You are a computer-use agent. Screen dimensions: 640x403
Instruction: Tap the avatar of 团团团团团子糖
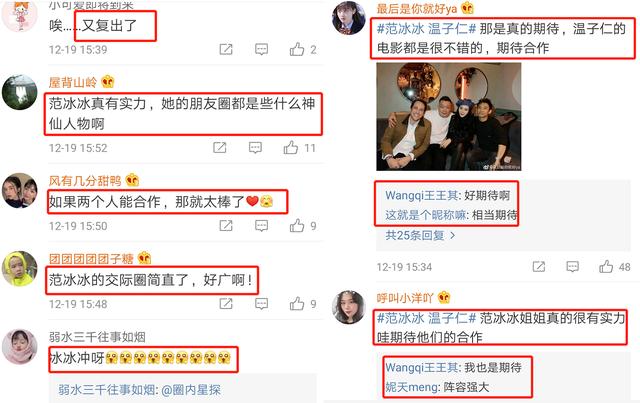point(20,269)
